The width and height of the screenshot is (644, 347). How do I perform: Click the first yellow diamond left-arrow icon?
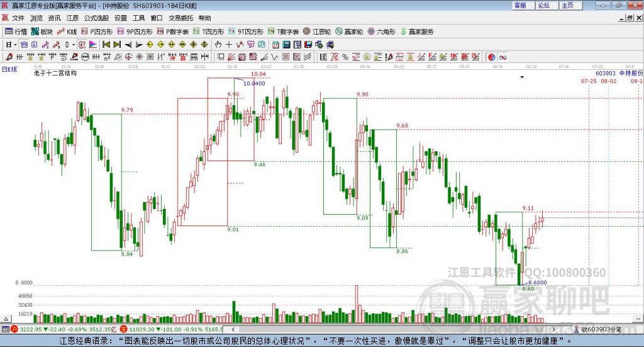click(150, 45)
